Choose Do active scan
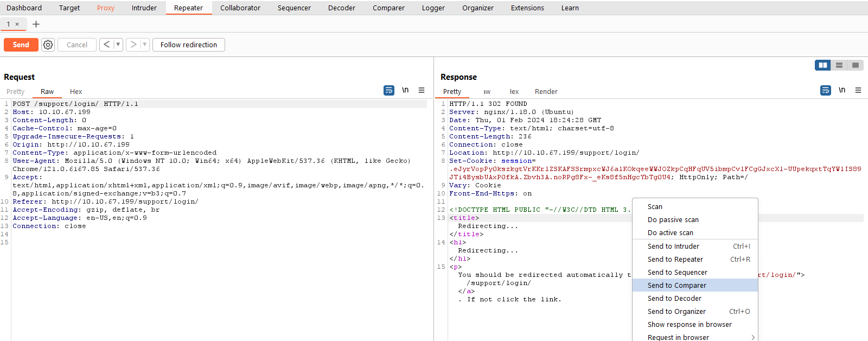868x341 pixels. pyautogui.click(x=695, y=233)
